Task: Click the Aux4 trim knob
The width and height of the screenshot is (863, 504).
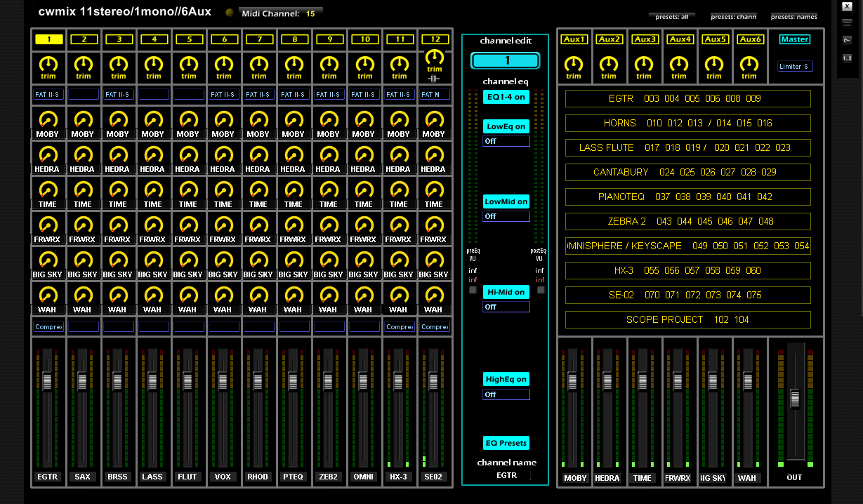Action: point(679,64)
